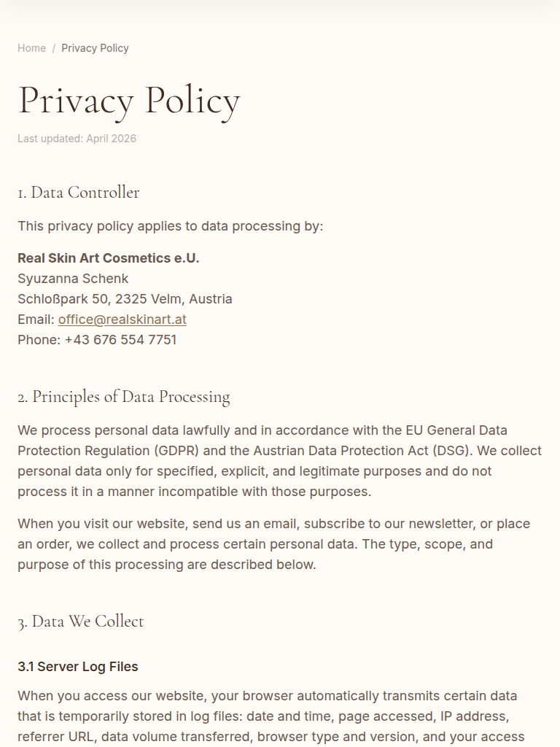Click the 3.1 Server Log Files subheading

click(78, 667)
